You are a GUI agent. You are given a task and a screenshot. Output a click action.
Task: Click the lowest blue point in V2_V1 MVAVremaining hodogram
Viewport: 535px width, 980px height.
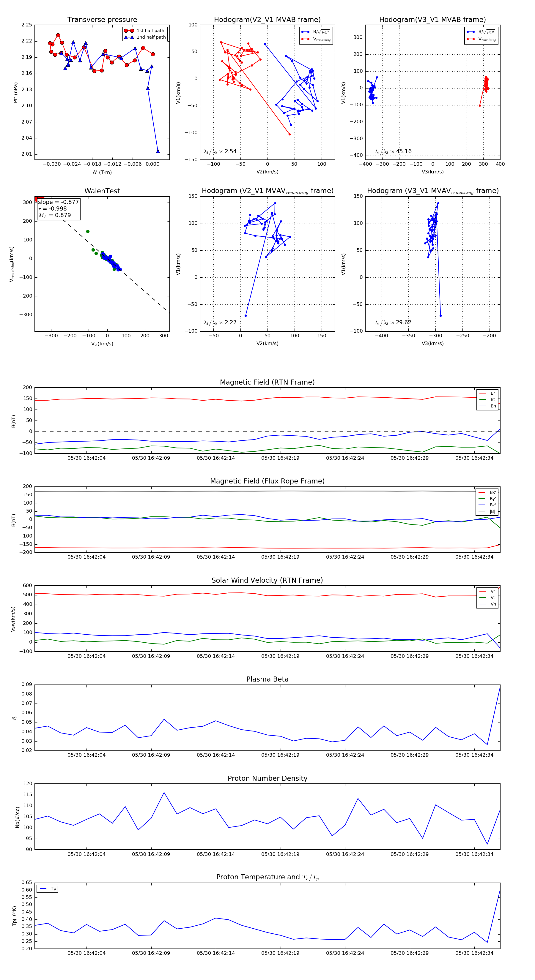[246, 316]
